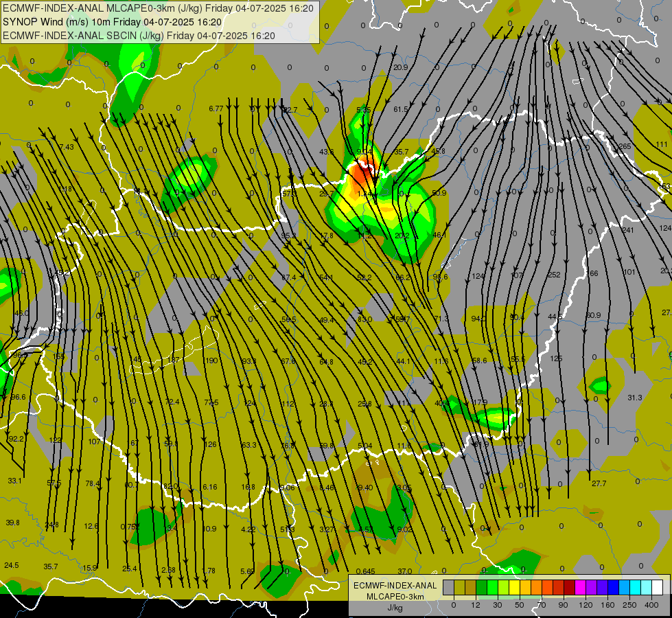Click the legend scale label '30'
The width and height of the screenshot is (672, 618).
[x=498, y=605]
